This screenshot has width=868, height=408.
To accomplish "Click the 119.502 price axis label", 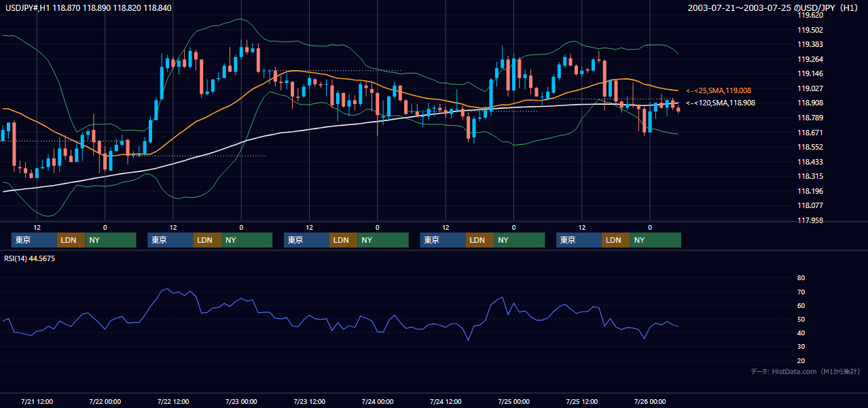I will click(x=810, y=29).
